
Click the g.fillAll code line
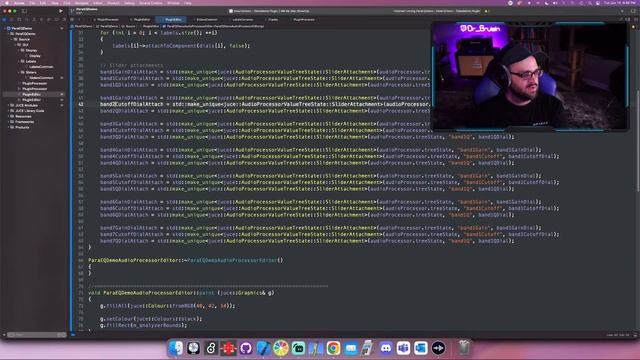pos(167,306)
